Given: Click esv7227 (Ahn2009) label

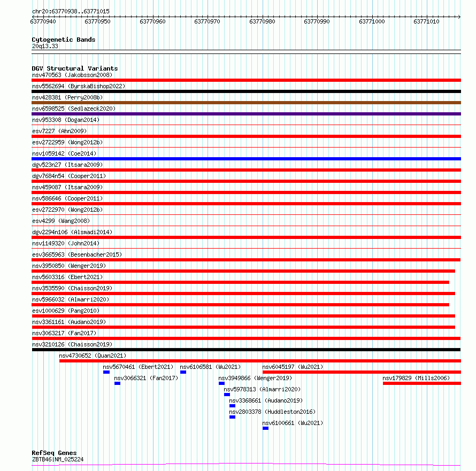Looking at the screenshot, I should pyautogui.click(x=59, y=131).
